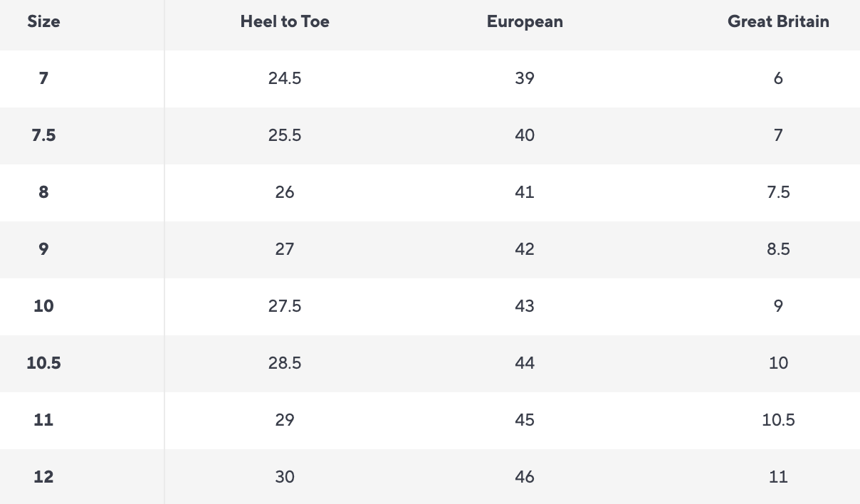The height and width of the screenshot is (504, 860).
Task: Click Great Britain size 8.5 cell
Action: pyautogui.click(x=778, y=249)
